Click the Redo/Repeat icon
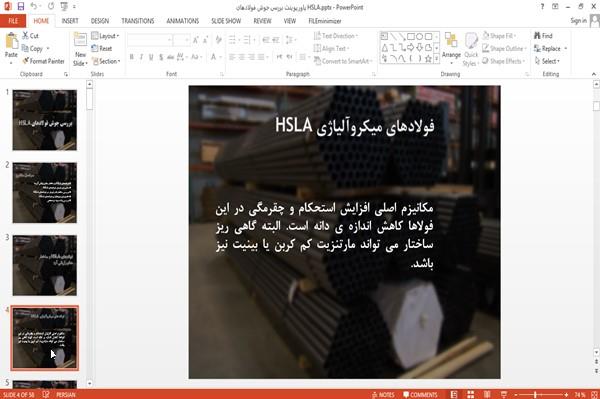This screenshot has width=600, height=399. coord(51,7)
